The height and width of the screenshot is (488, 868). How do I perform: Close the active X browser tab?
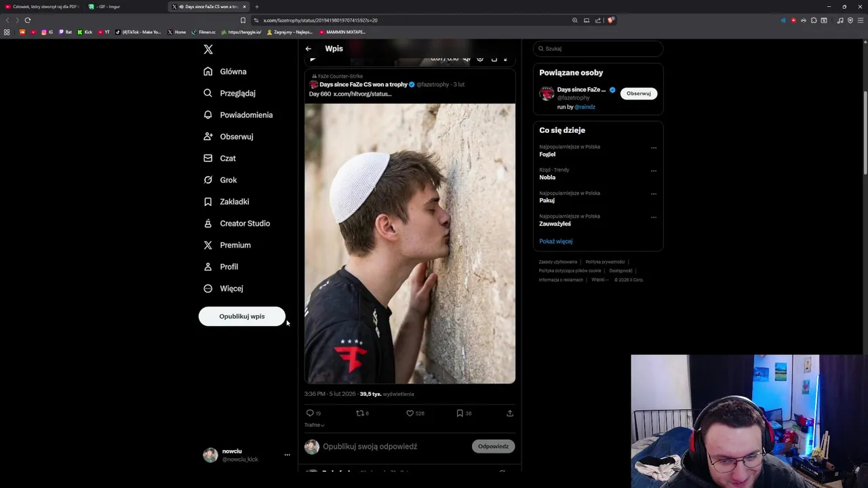pyautogui.click(x=245, y=7)
